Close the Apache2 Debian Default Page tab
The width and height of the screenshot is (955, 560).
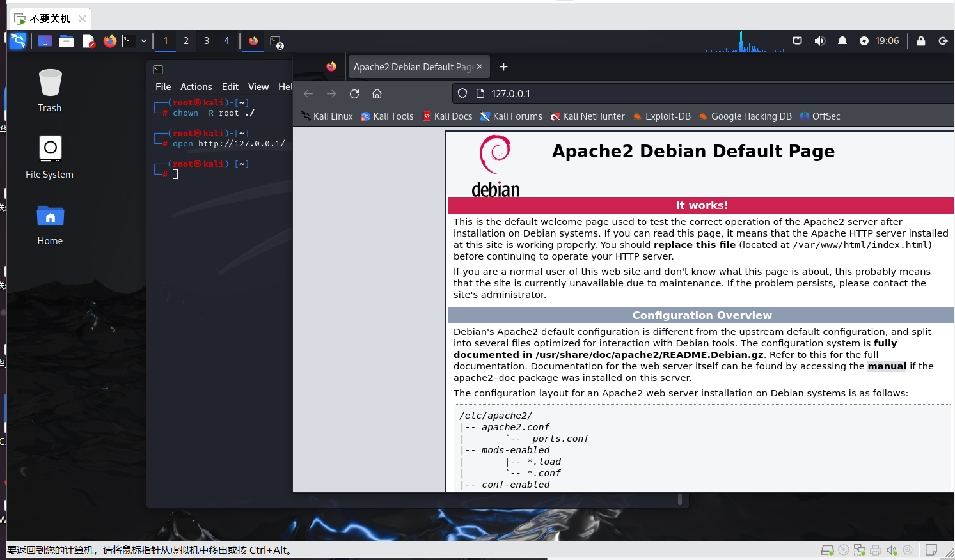pos(480,67)
